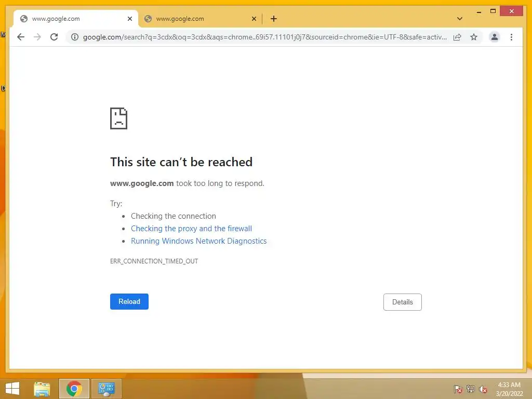Open Chrome three-dot menu
The width and height of the screenshot is (532, 399).
coord(511,37)
